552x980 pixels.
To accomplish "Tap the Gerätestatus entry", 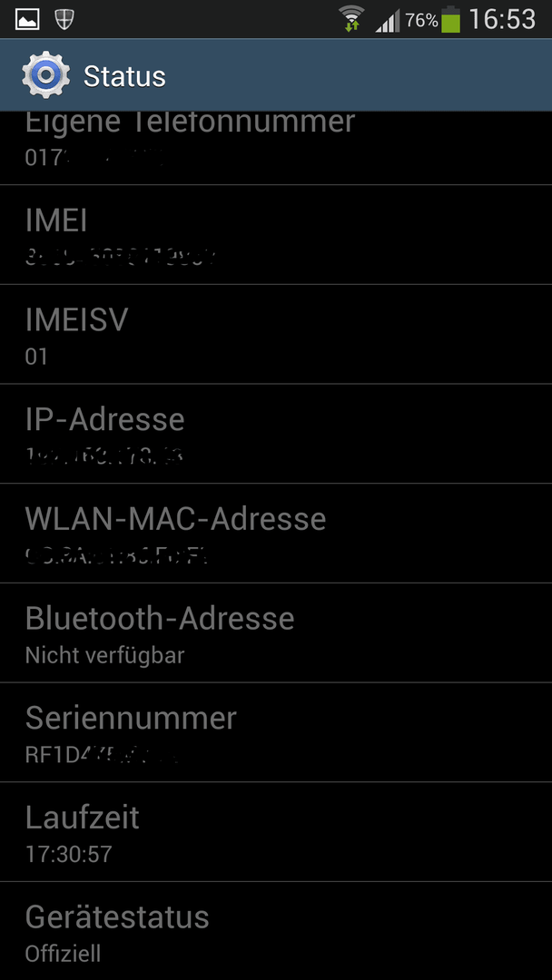I will click(276, 931).
